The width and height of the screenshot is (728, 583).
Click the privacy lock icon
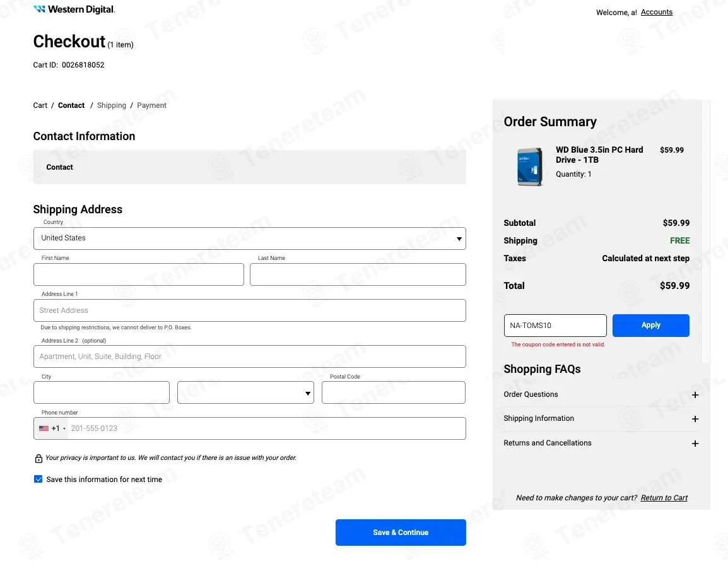(38, 459)
